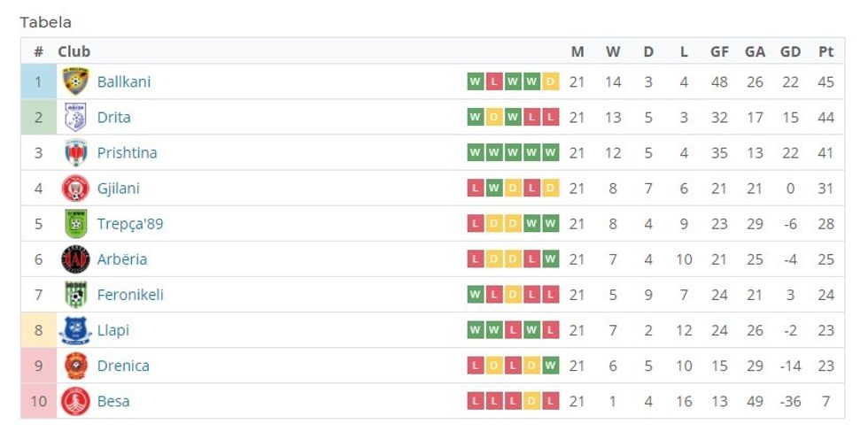Click the Club column header
Image resolution: width=868 pixels, height=447 pixels.
click(x=74, y=51)
